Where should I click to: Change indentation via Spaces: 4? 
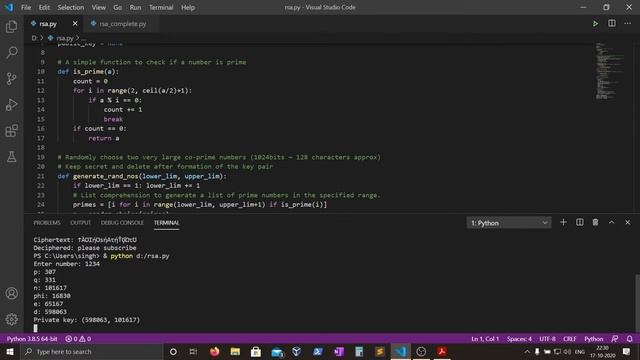[x=519, y=339]
